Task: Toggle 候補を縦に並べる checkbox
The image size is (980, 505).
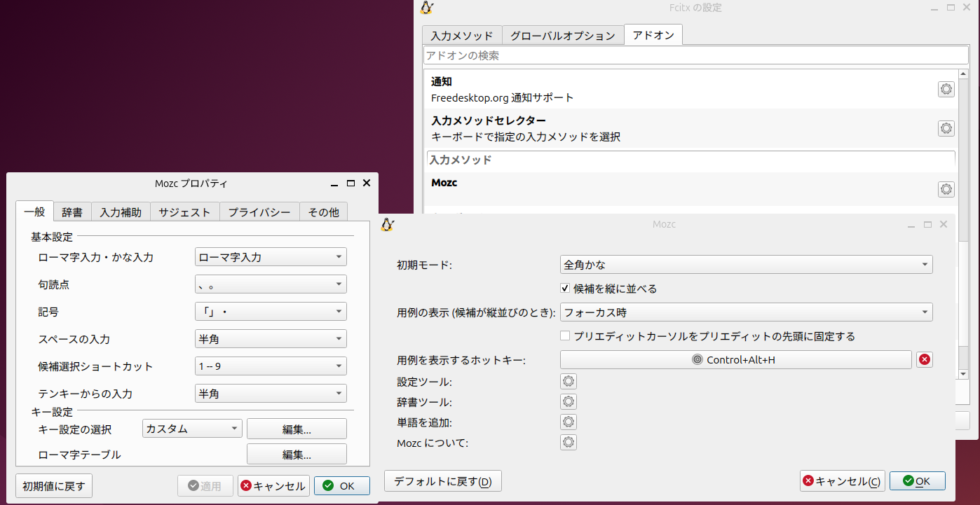Action: coord(565,289)
